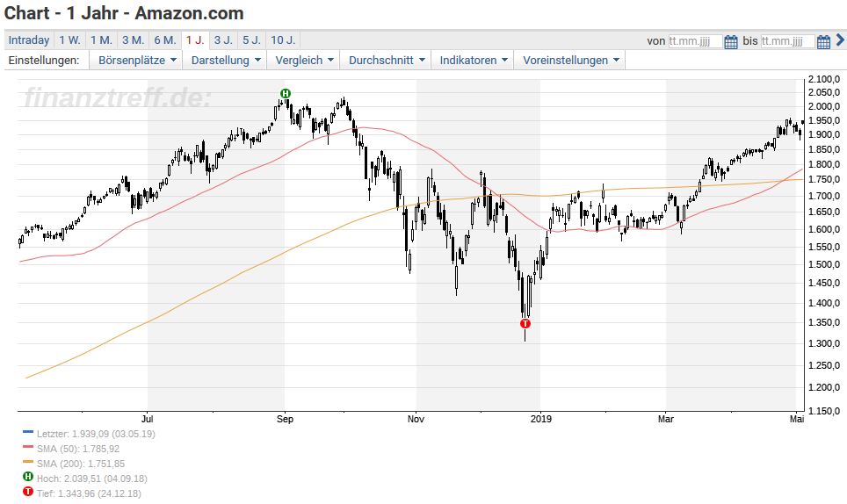The width and height of the screenshot is (847, 504).
Task: Open the Börsenplätze dropdown
Action: 137,61
